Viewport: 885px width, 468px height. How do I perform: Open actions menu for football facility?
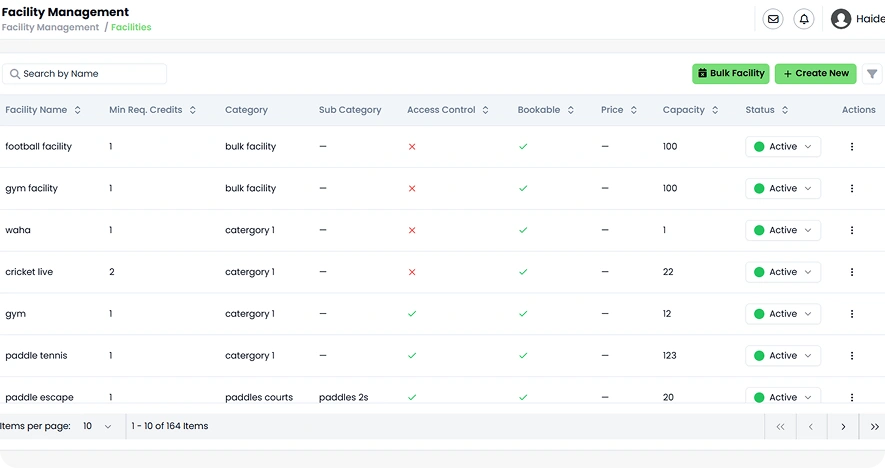852,147
